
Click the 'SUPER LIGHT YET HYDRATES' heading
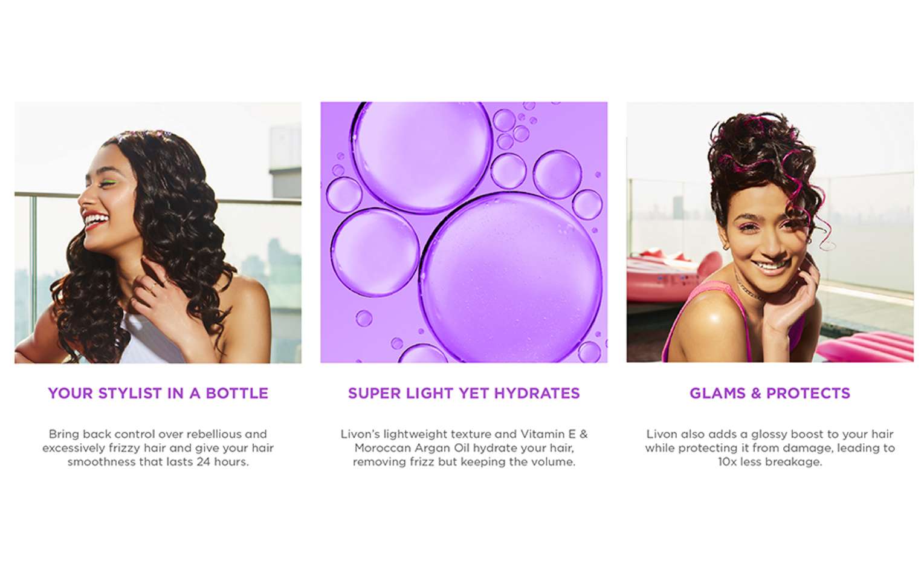(464, 393)
